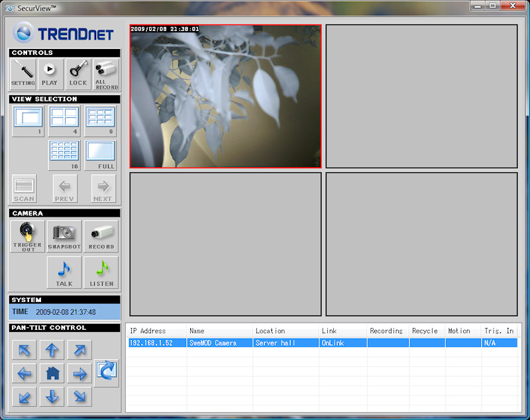Click the Play button in Controls
The height and width of the screenshot is (420, 530).
(50, 74)
